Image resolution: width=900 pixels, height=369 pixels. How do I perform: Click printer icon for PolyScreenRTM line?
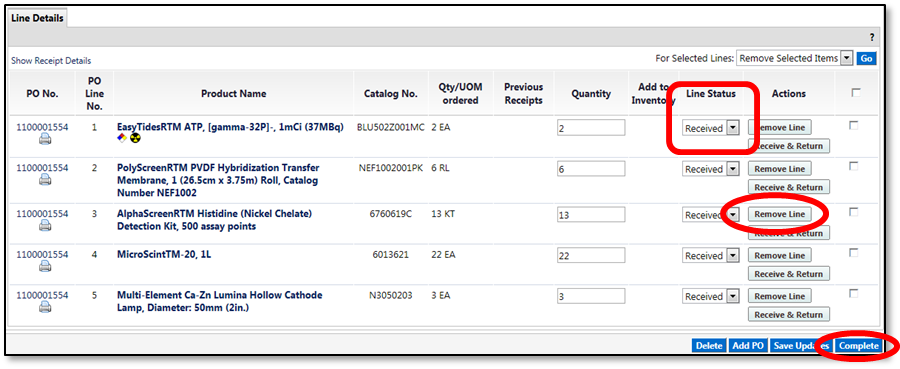coord(45,180)
